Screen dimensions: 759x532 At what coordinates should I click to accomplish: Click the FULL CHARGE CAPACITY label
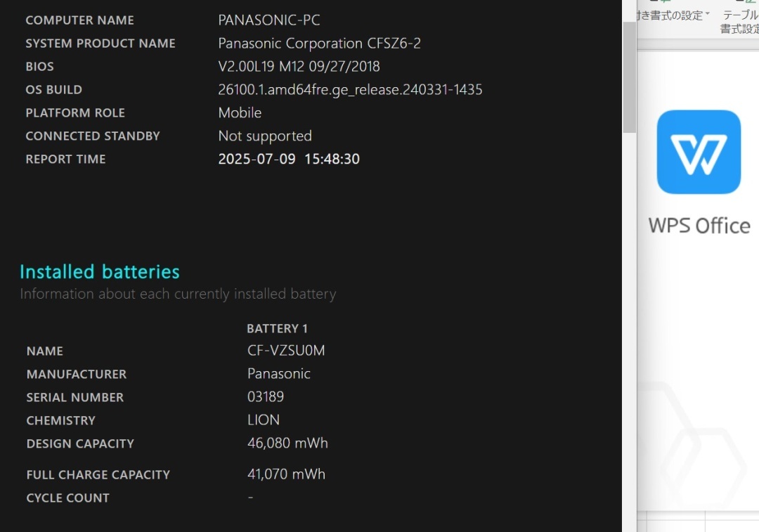[98, 475]
